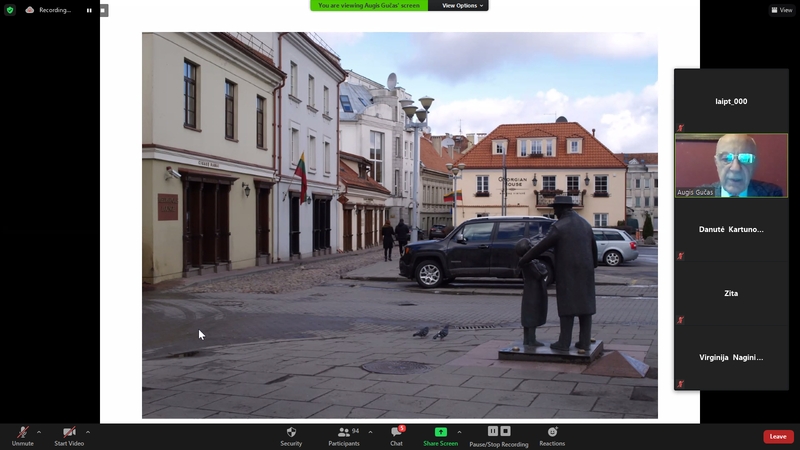The width and height of the screenshot is (800, 450).
Task: Pause the recording in bottom toolbar
Action: 494,431
